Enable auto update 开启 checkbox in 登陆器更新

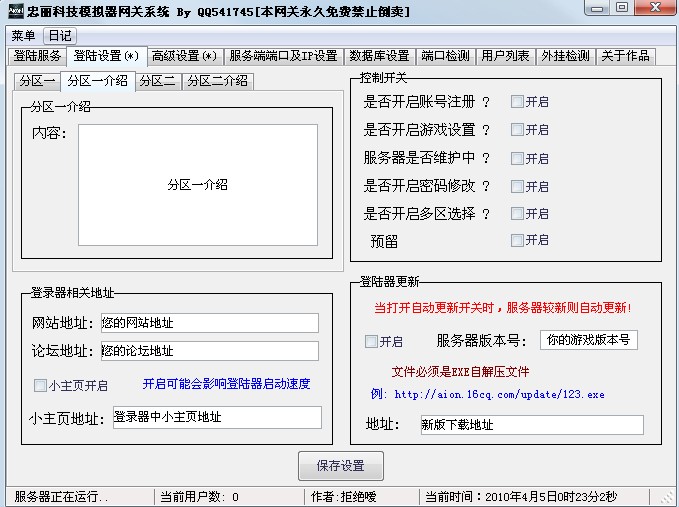point(371,341)
